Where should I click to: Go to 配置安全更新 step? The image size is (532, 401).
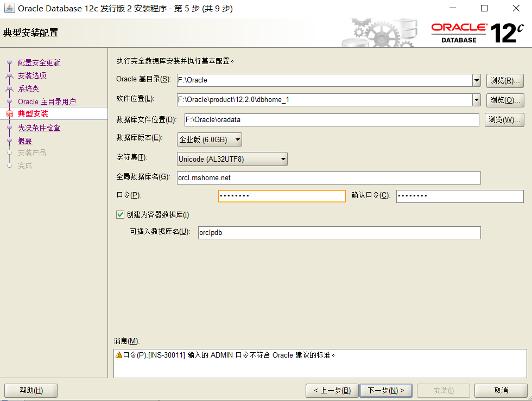tap(39, 63)
